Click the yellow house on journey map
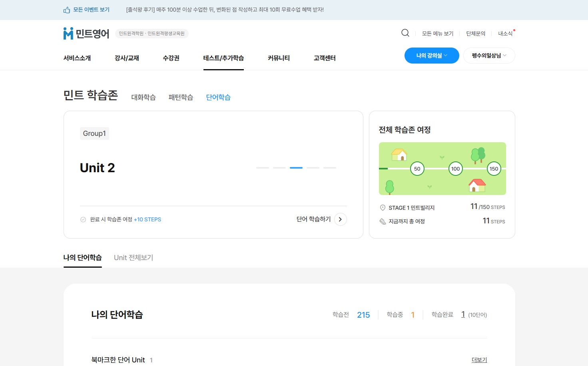 399,155
